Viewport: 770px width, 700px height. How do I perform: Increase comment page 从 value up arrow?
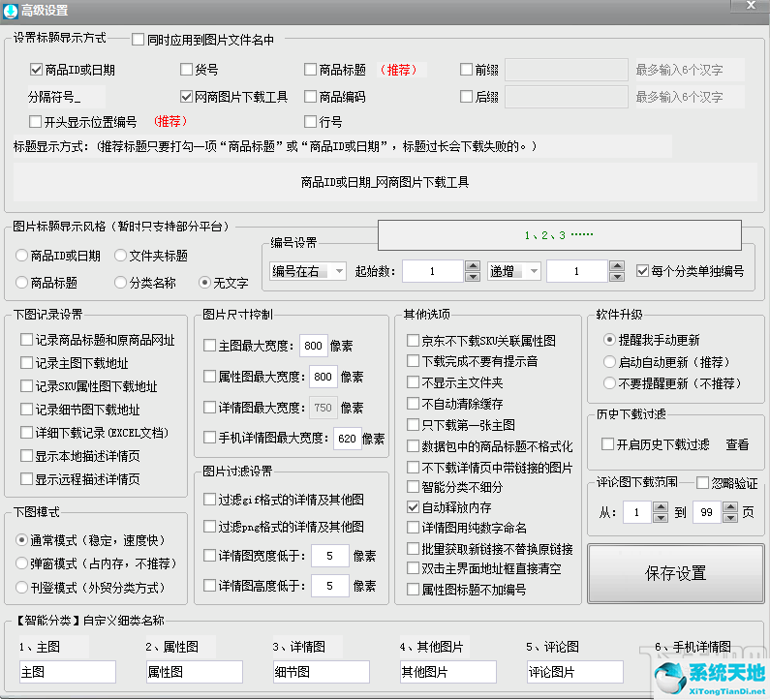click(x=661, y=507)
